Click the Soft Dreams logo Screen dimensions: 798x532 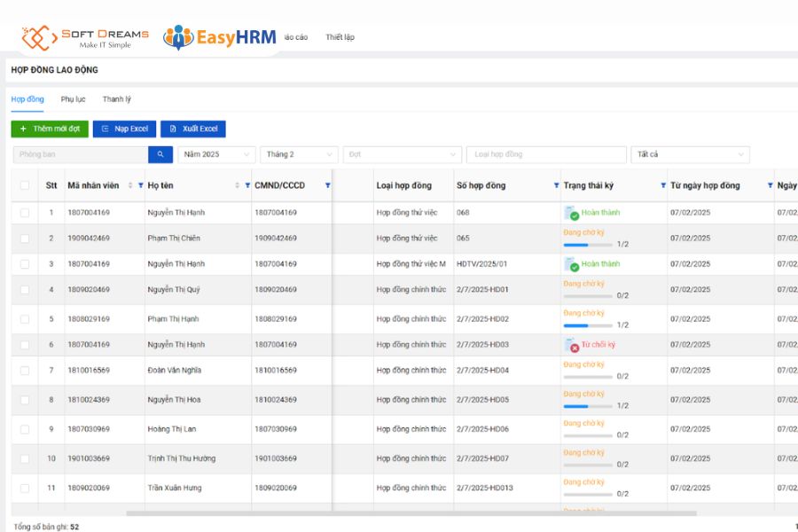85,38
